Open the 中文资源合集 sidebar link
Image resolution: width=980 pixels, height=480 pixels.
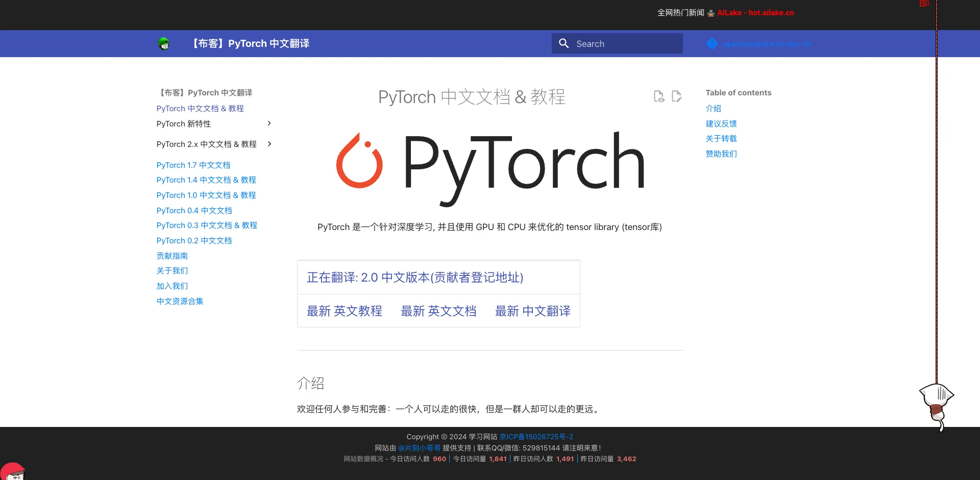pos(180,301)
